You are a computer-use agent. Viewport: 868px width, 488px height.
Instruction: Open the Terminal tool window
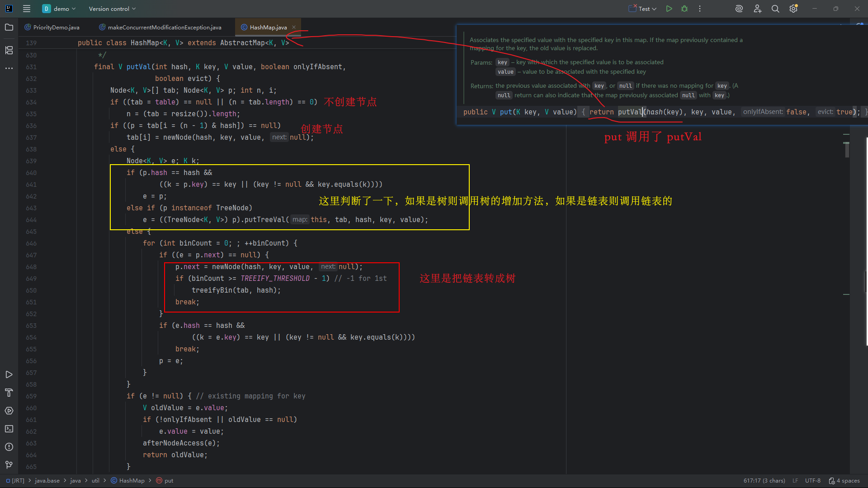click(9, 429)
